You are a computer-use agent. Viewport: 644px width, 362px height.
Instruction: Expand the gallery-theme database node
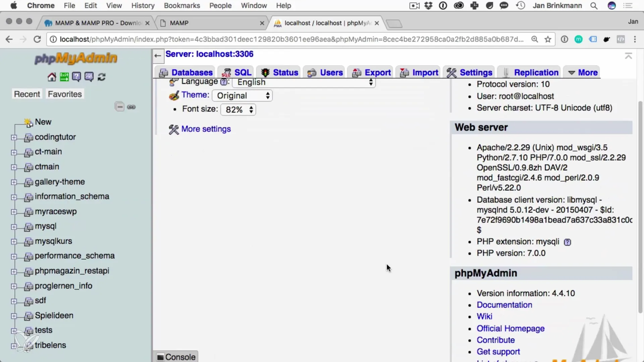[x=14, y=182]
